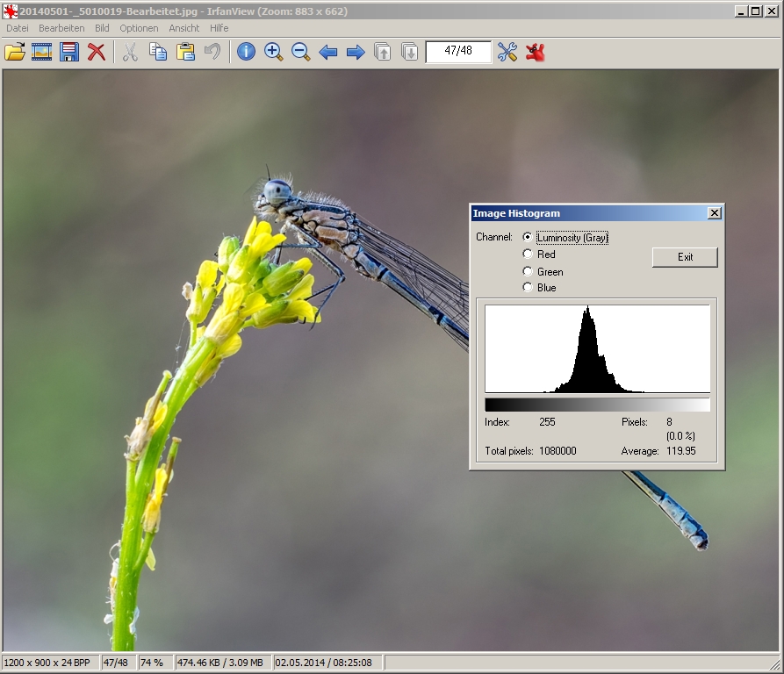Viewport: 784px width, 674px height.
Task: Show image information via the blue info icon
Action: [x=246, y=52]
